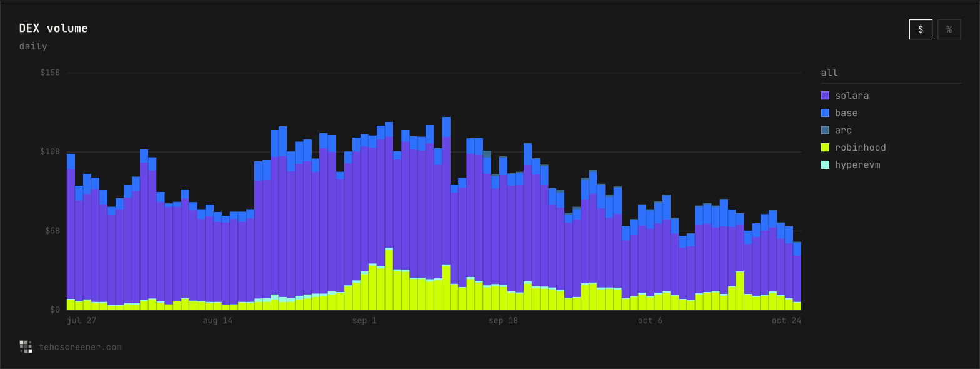Screen dimensions: 980x369
Task: Click the 'oct 6' x-axis label
Action: pos(650,321)
